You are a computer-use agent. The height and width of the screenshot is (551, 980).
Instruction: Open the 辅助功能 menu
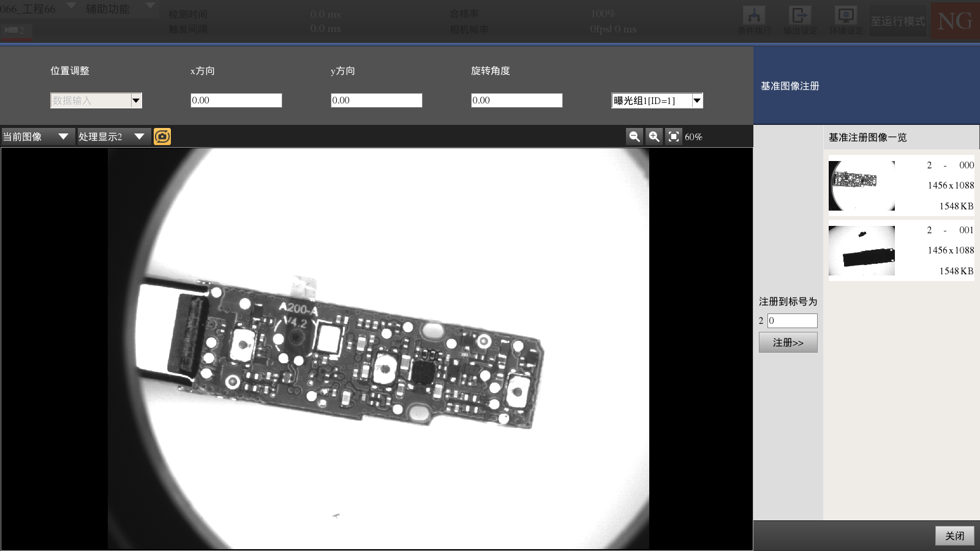coord(119,9)
